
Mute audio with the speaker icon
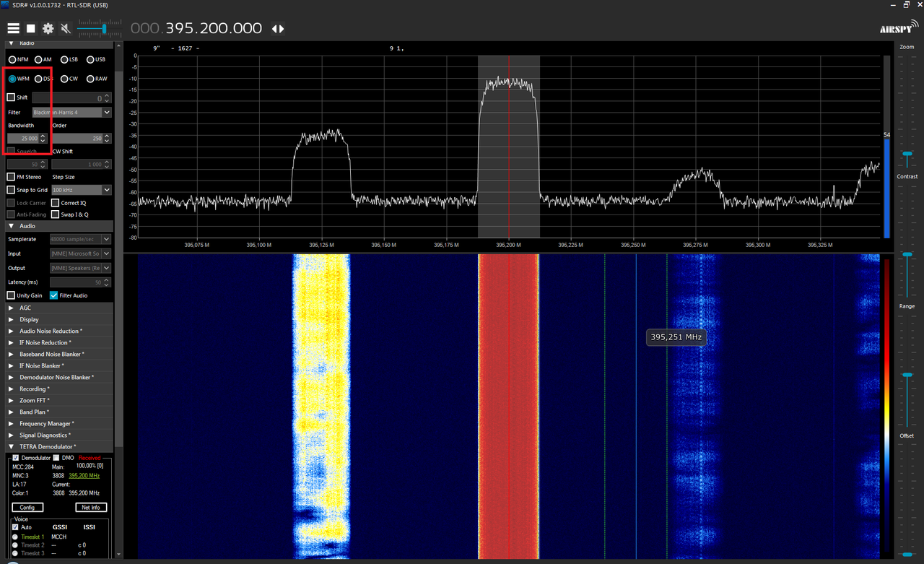[x=66, y=28]
